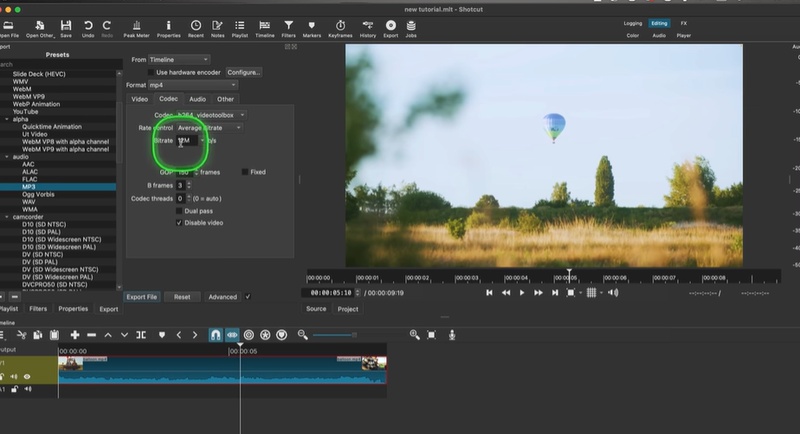The height and width of the screenshot is (434, 800).
Task: Open the Codec selection dropdown
Action: click(x=210, y=115)
